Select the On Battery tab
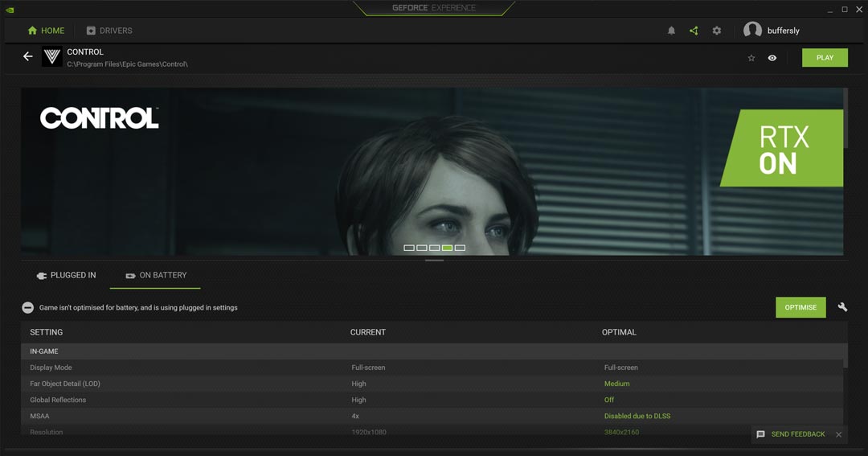 [156, 275]
